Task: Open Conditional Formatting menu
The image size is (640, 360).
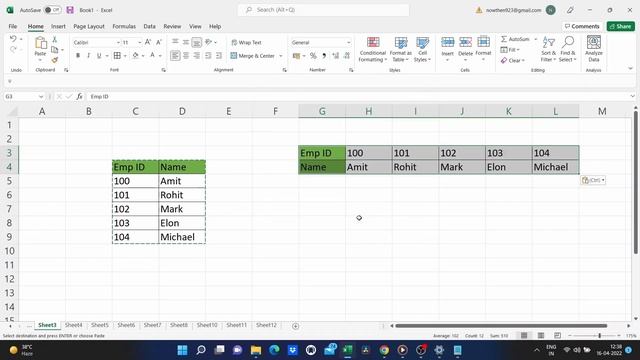Action: coord(373,49)
